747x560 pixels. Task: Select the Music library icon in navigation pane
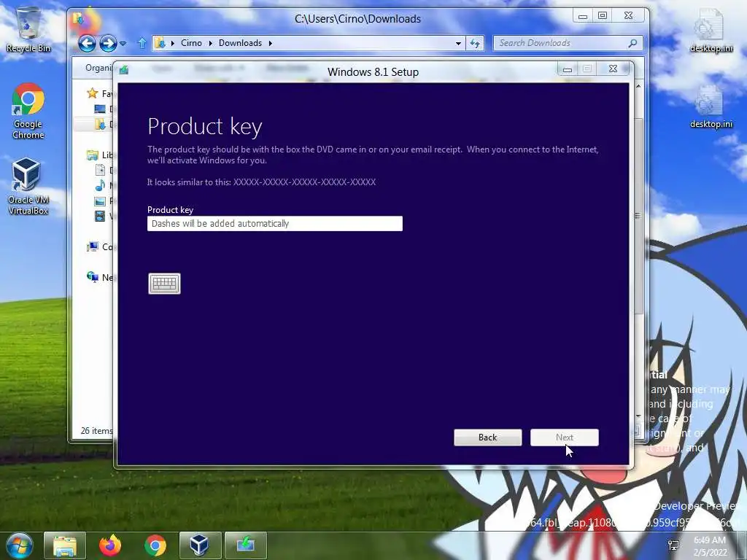point(100,185)
